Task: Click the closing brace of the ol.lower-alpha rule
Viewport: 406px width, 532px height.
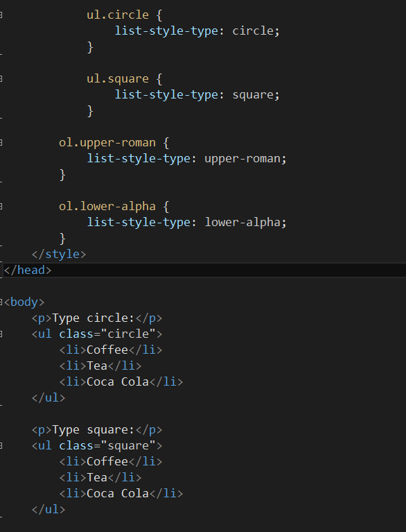Action: [x=62, y=238]
